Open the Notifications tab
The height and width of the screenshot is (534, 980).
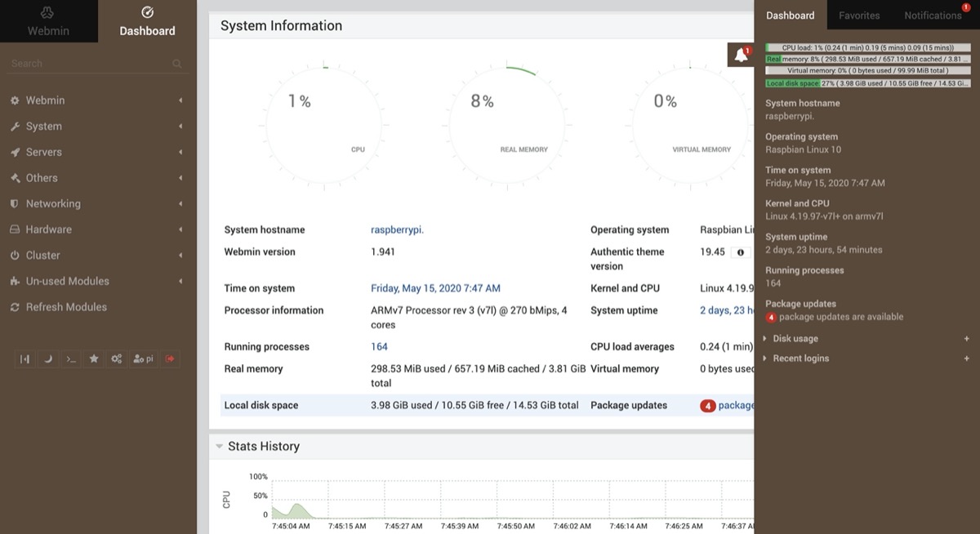(x=933, y=16)
